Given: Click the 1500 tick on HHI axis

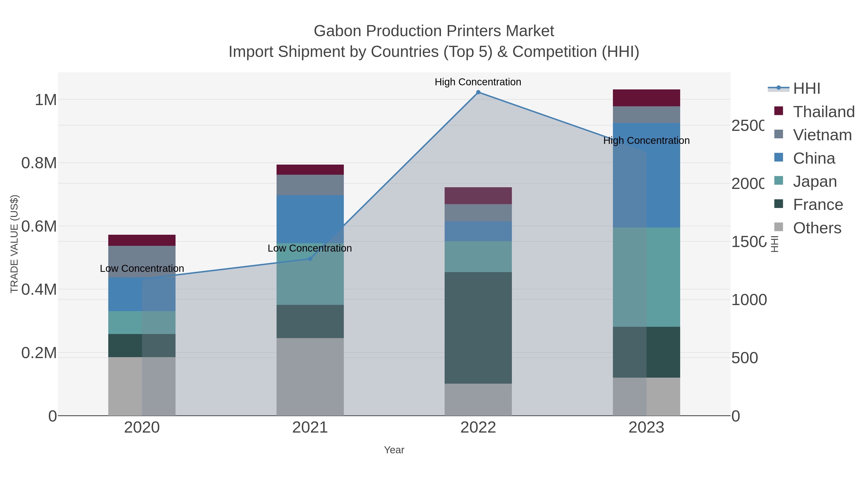Looking at the screenshot, I should [749, 242].
